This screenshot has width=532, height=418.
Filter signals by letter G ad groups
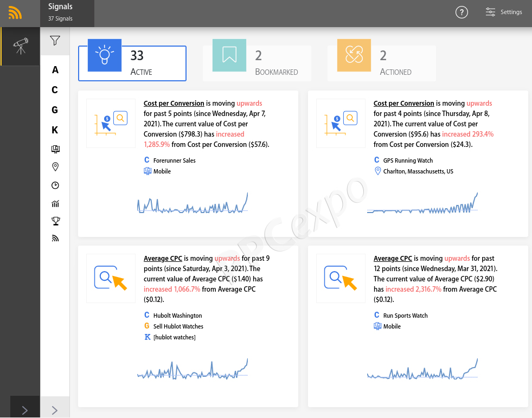55,110
